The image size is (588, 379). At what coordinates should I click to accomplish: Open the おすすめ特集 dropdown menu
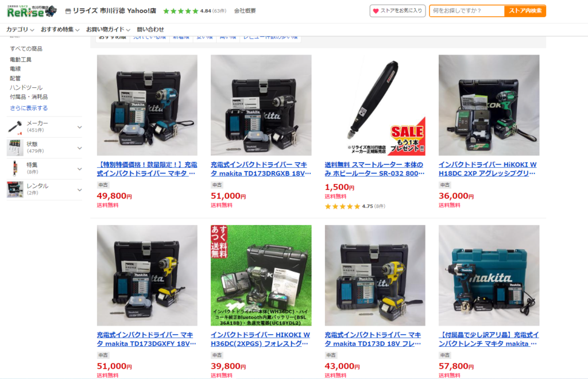click(60, 29)
